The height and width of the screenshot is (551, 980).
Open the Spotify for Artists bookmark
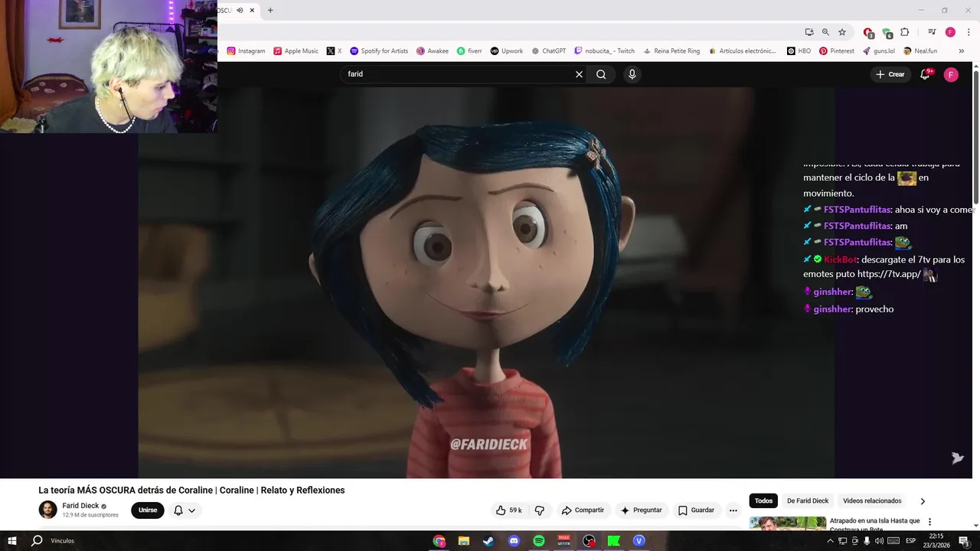click(x=379, y=51)
